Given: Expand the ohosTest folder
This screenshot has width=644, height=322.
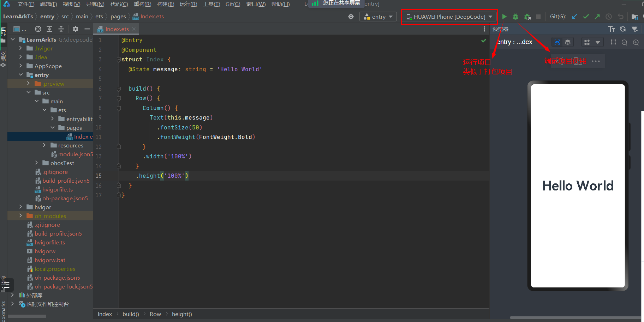Looking at the screenshot, I should [36, 163].
